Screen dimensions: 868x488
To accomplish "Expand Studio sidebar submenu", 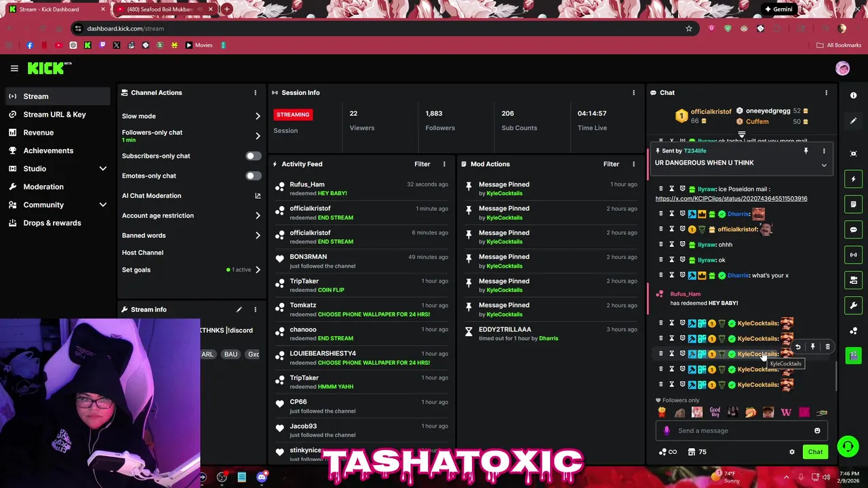I will (x=103, y=169).
